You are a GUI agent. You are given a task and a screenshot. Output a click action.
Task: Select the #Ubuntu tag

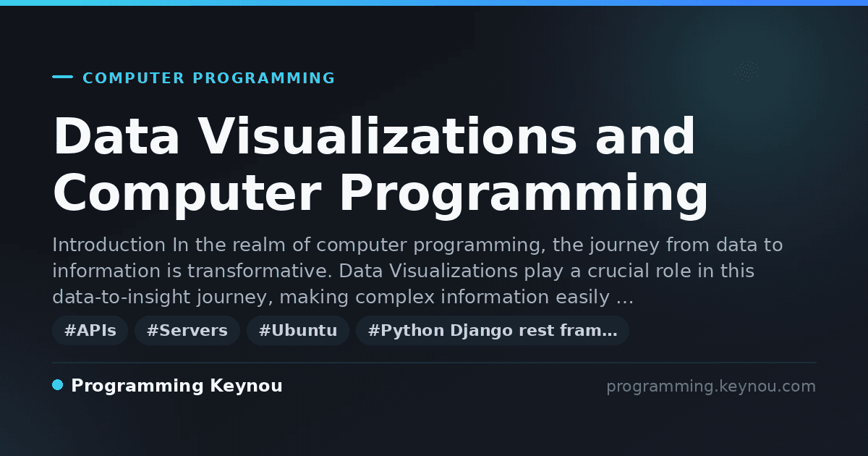point(298,331)
